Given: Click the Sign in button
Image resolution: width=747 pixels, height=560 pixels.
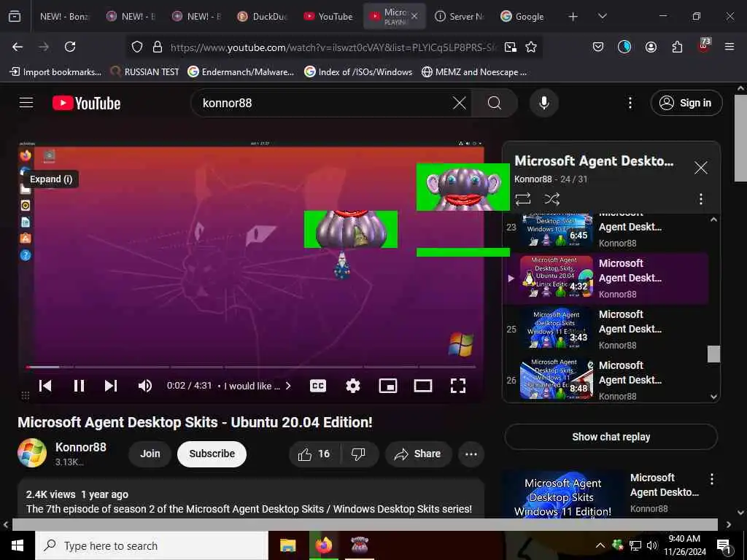Looking at the screenshot, I should click(686, 103).
